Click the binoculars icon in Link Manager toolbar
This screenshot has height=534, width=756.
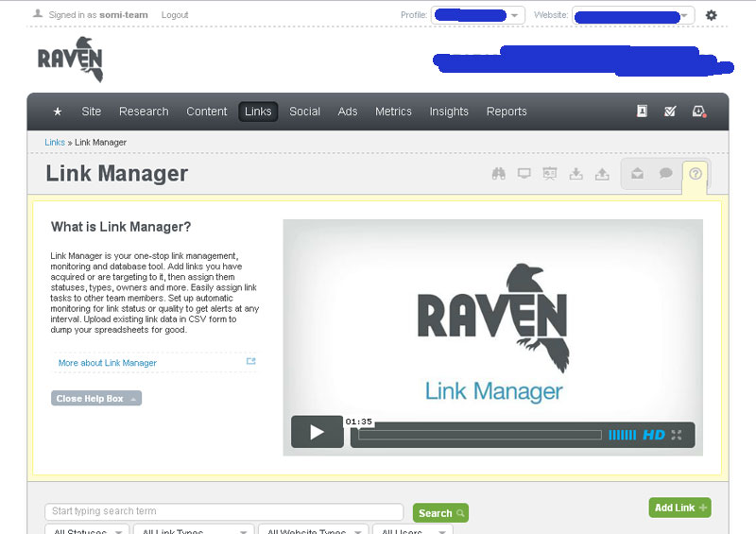pos(499,174)
